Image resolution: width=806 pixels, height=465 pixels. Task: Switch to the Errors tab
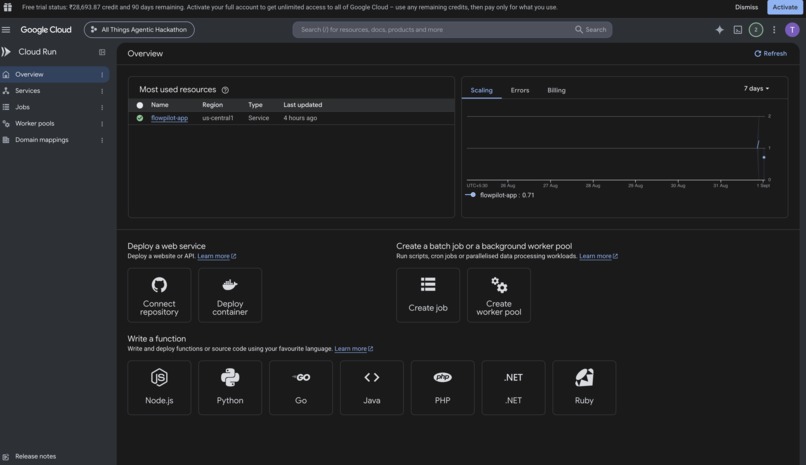coord(520,90)
